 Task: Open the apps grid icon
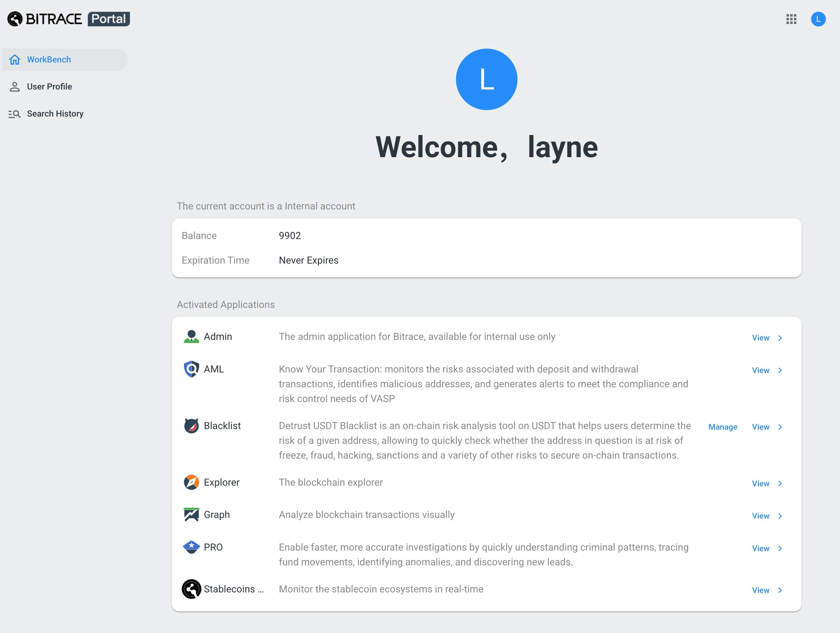(791, 19)
